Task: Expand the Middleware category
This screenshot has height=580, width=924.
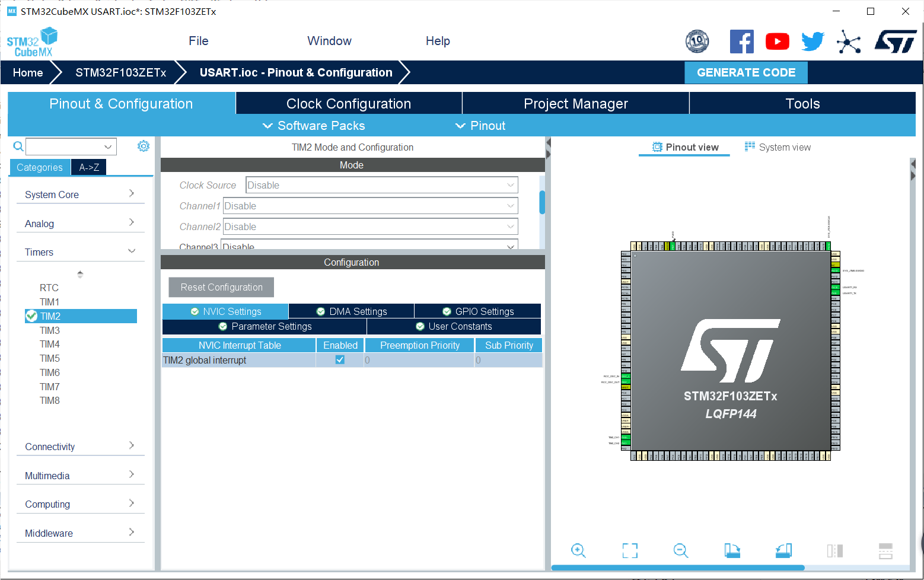Action: [x=81, y=533]
